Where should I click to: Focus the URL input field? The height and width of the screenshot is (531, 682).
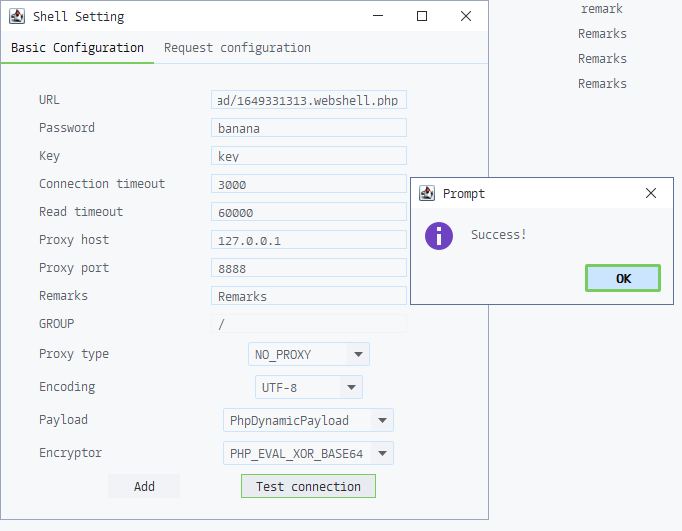[309, 100]
